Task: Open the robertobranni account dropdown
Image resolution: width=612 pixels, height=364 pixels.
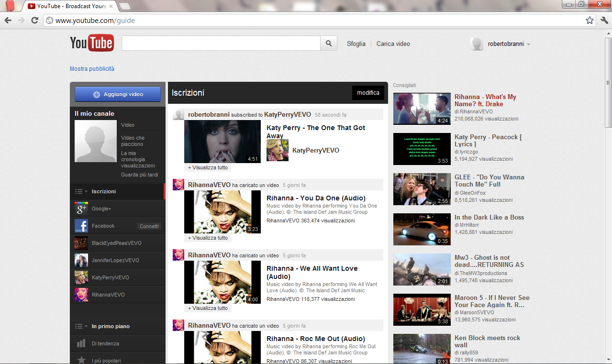Action: coord(528,44)
